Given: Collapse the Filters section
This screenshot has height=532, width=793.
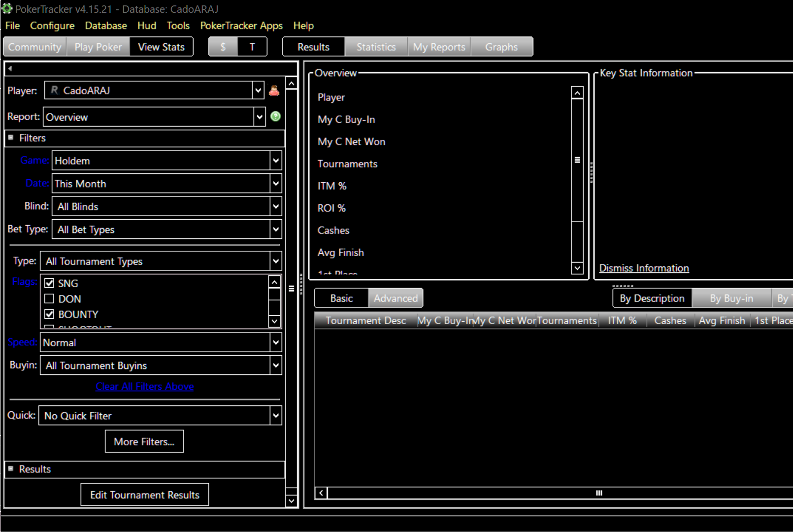Looking at the screenshot, I should pyautogui.click(x=11, y=138).
